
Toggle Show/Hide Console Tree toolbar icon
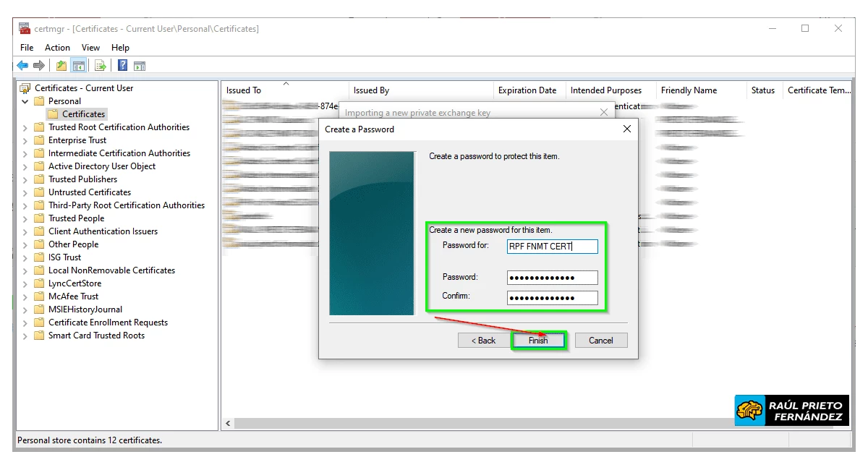(79, 66)
